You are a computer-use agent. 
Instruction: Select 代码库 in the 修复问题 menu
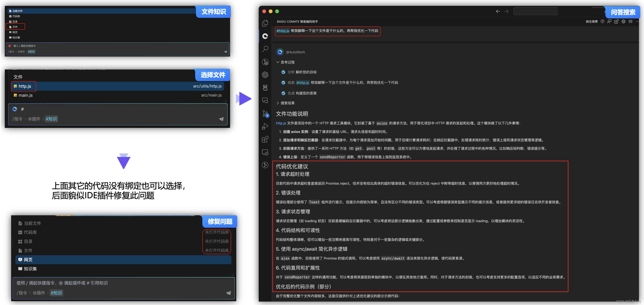point(123,232)
